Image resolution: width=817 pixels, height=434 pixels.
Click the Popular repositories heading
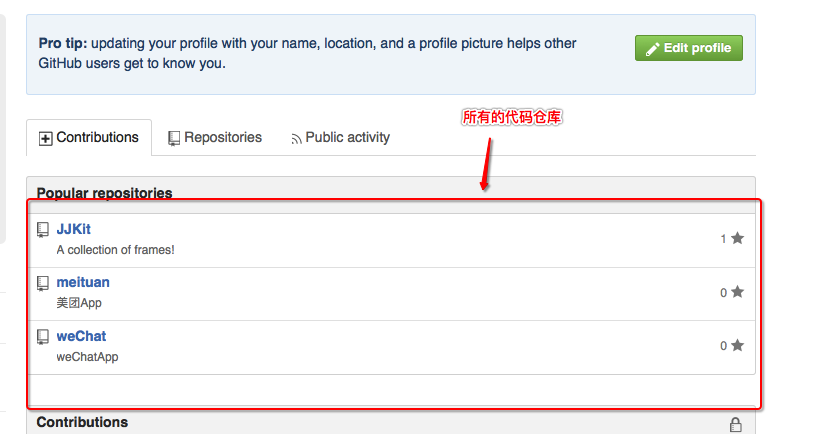(104, 193)
